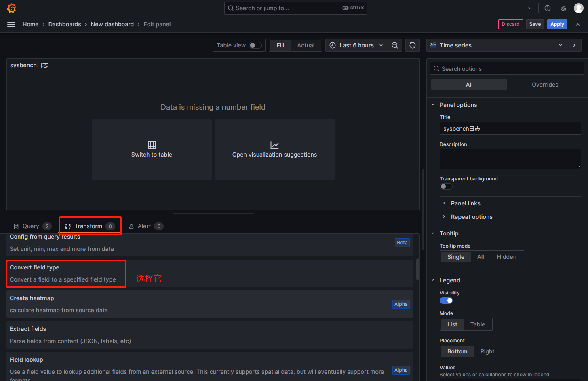588x381 pixels.
Task: Select Config from query results transformation
Action: click(x=210, y=245)
